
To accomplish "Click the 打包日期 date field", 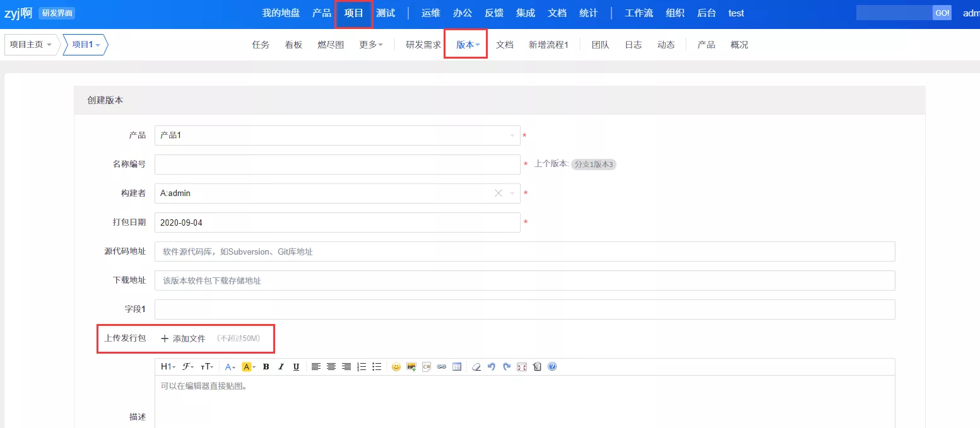I will [338, 223].
